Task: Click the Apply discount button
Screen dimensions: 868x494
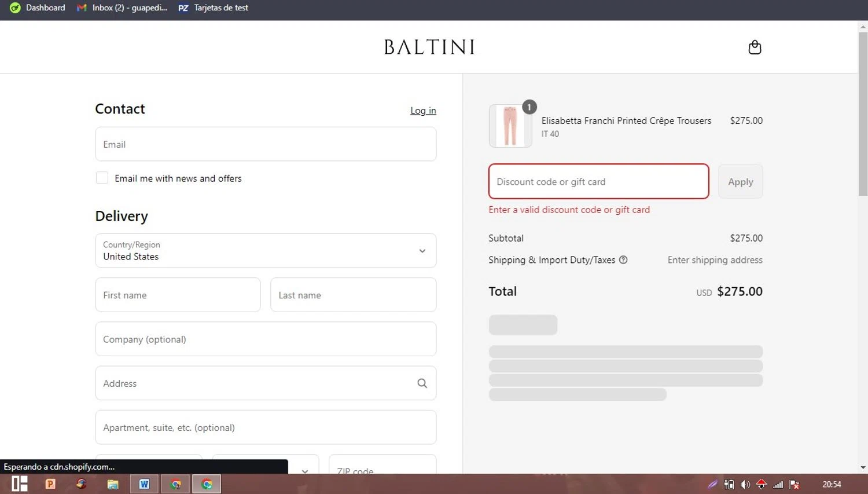Action: (740, 181)
